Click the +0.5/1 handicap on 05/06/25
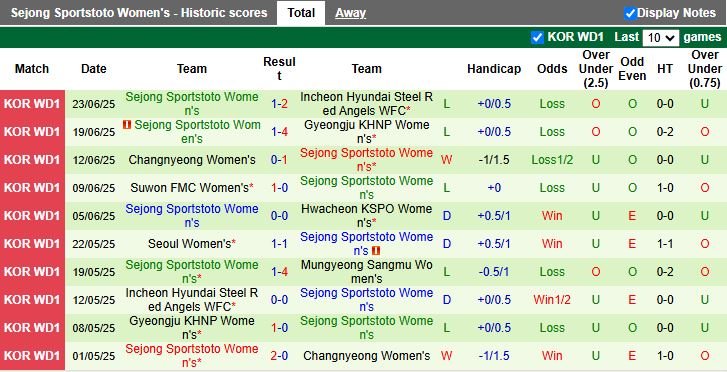Viewport: 727px width, 372px height. click(494, 216)
